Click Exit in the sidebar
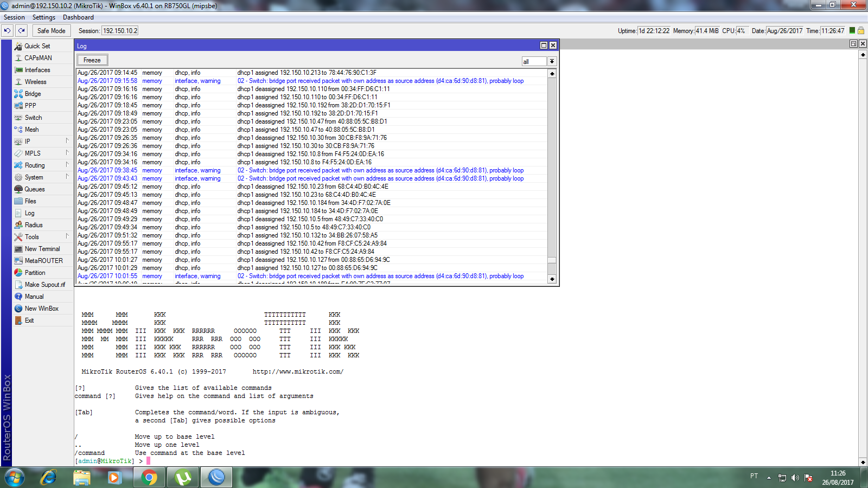 29,320
